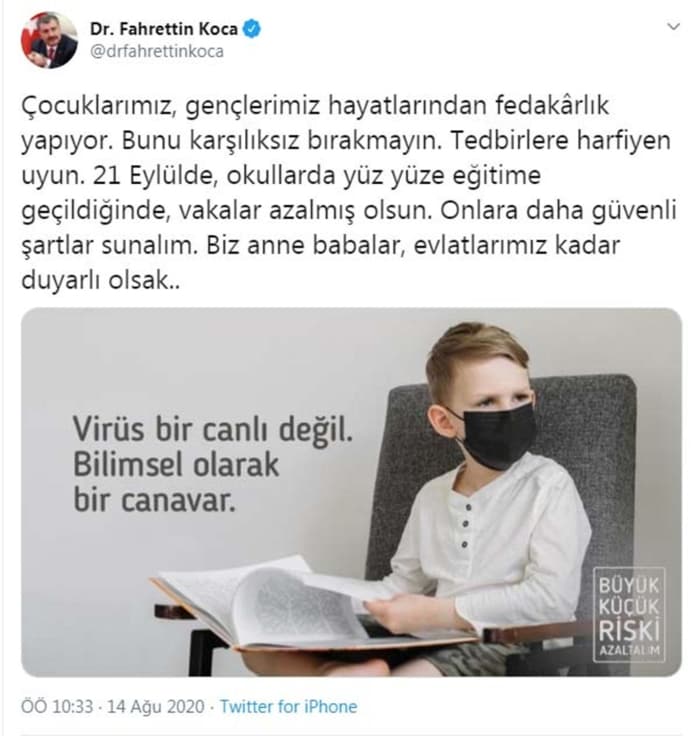Click the @drfahrettinkoca handle

[157, 51]
